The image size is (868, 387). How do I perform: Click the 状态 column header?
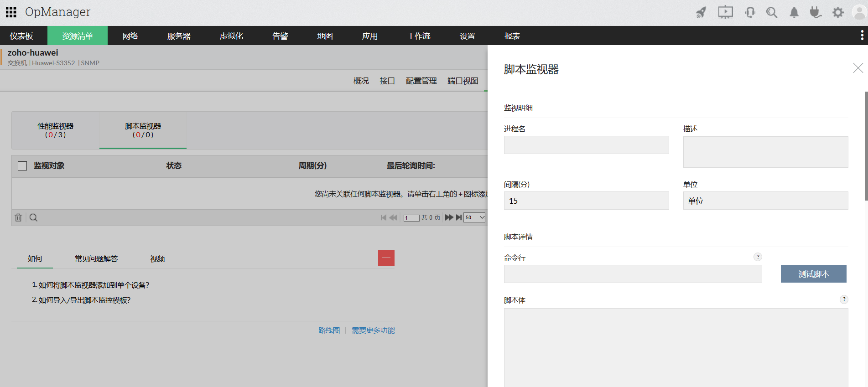(x=174, y=165)
